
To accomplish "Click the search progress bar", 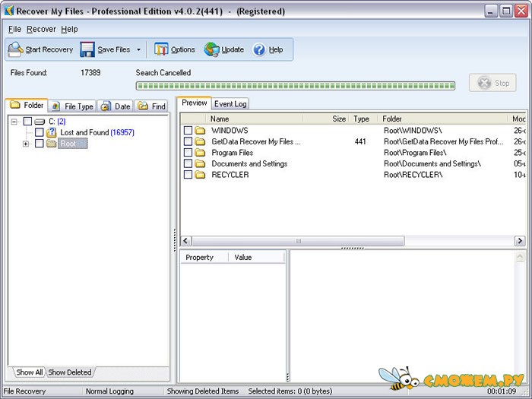I will 295,86.
